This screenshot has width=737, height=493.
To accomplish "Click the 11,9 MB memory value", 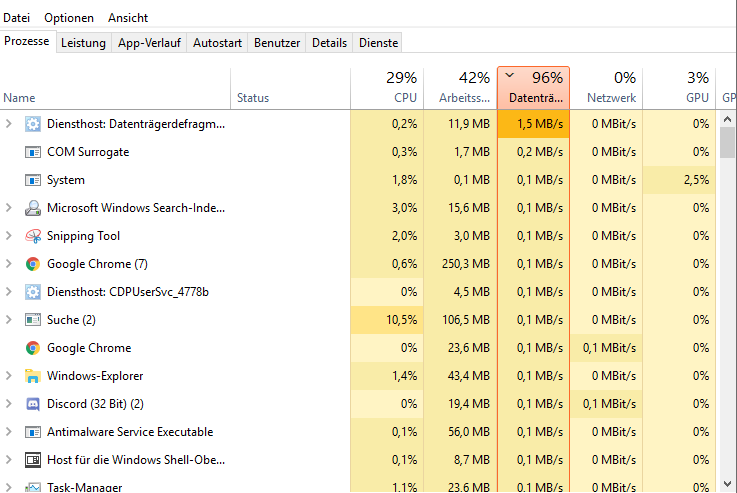I will pyautogui.click(x=469, y=124).
